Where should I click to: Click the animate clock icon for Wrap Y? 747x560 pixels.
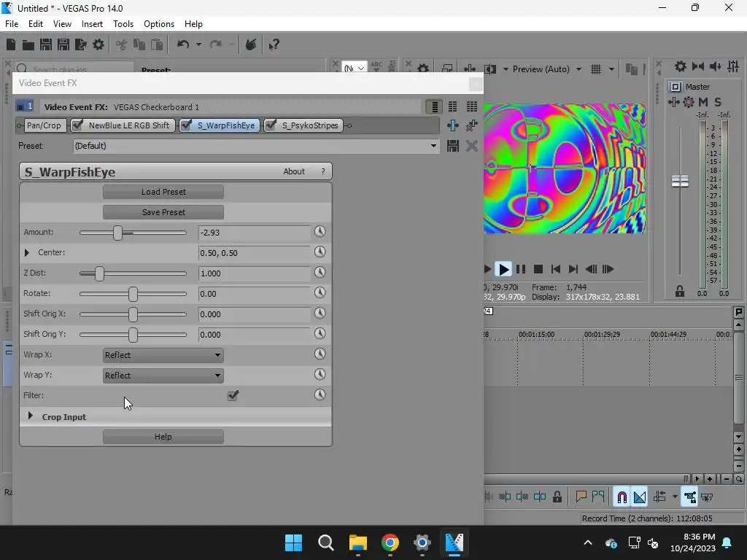320,374
